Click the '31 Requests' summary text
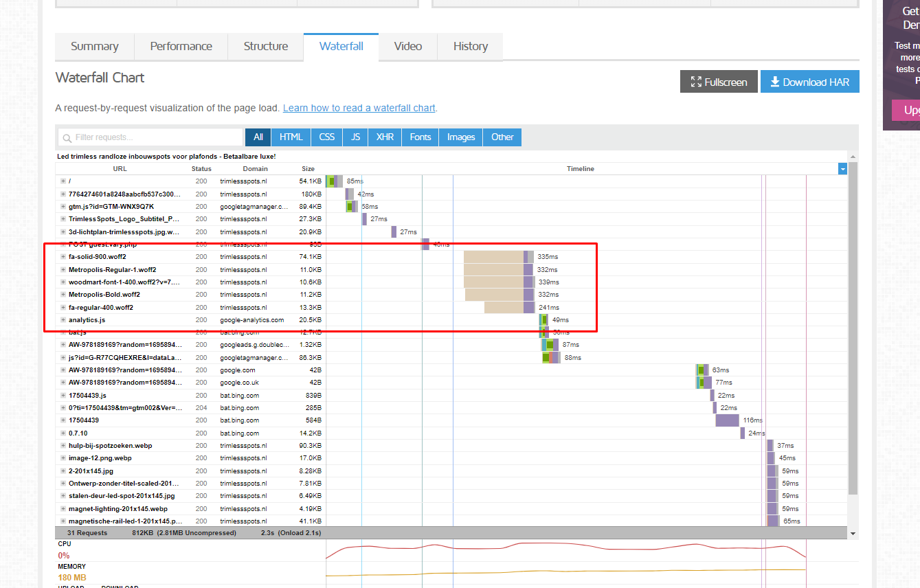This screenshot has width=920, height=588. (x=87, y=533)
